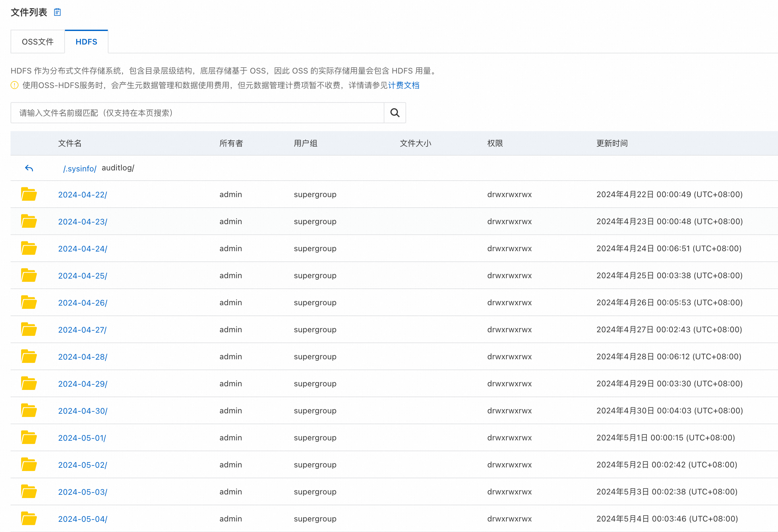The width and height of the screenshot is (778, 532).
Task: Select the HDFS tab
Action: coord(86,41)
